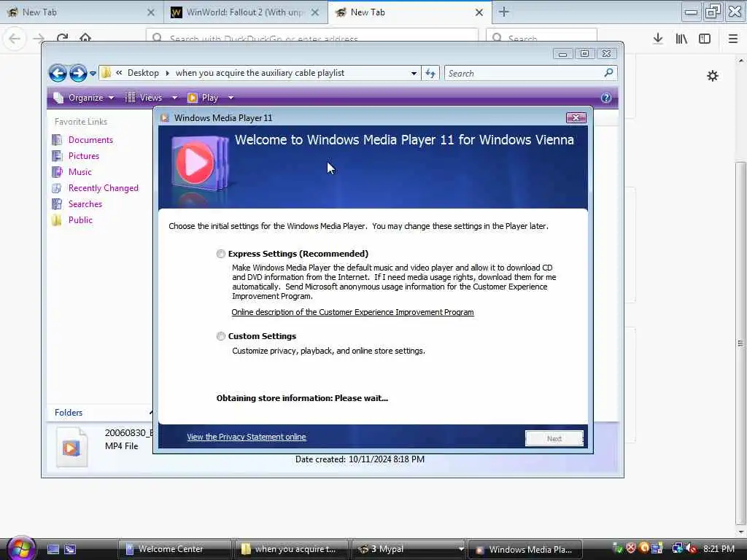The height and width of the screenshot is (560, 747).
Task: Expand the Mypal taskbar group arrow
Action: click(460, 549)
